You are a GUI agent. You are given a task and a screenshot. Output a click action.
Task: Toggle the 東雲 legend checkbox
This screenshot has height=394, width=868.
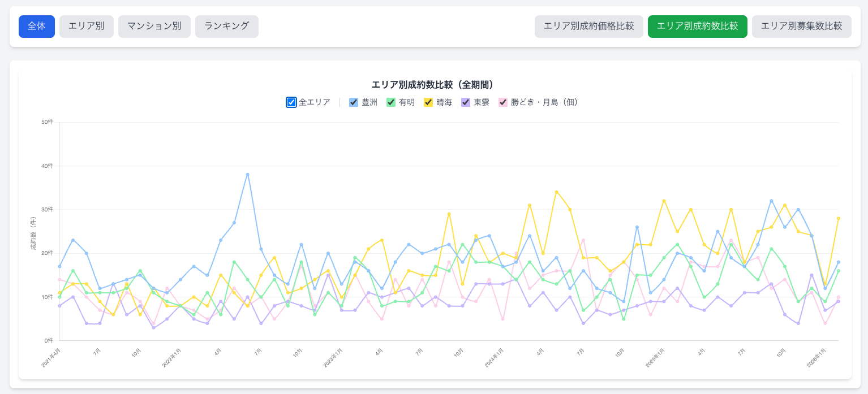[466, 102]
